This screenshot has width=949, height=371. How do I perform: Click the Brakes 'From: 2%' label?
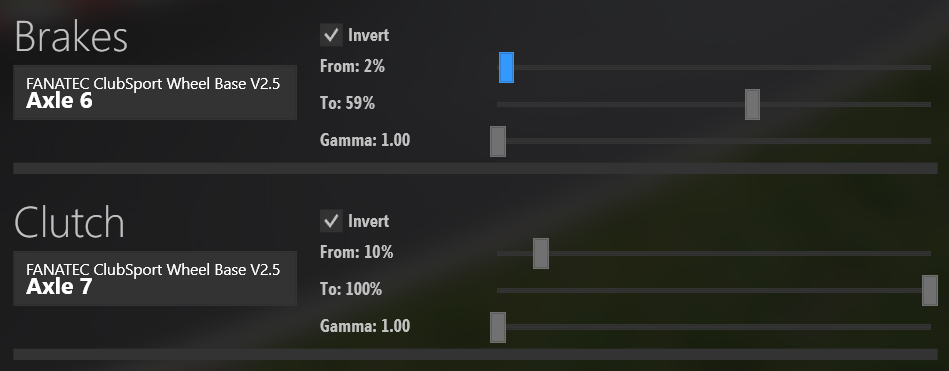point(352,66)
